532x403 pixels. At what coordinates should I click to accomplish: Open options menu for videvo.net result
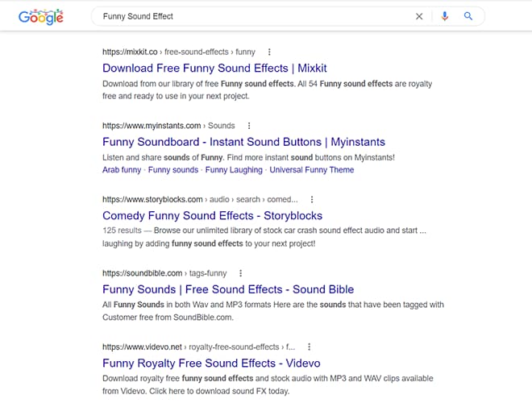[309, 347]
